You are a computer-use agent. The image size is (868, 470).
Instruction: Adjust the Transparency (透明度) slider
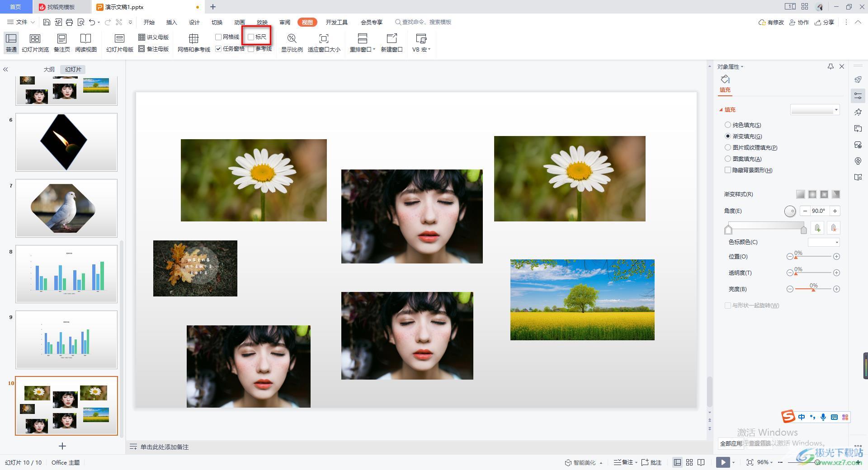(x=813, y=273)
